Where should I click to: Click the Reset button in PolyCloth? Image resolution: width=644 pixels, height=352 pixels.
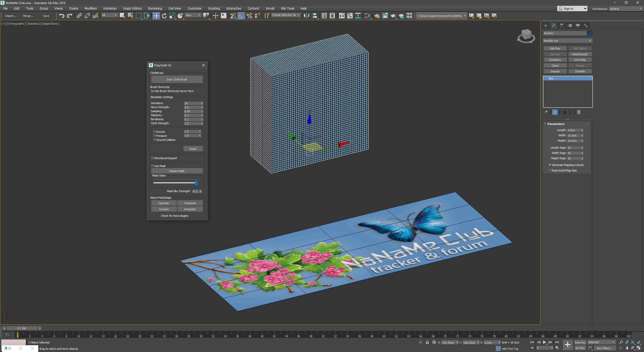(193, 149)
